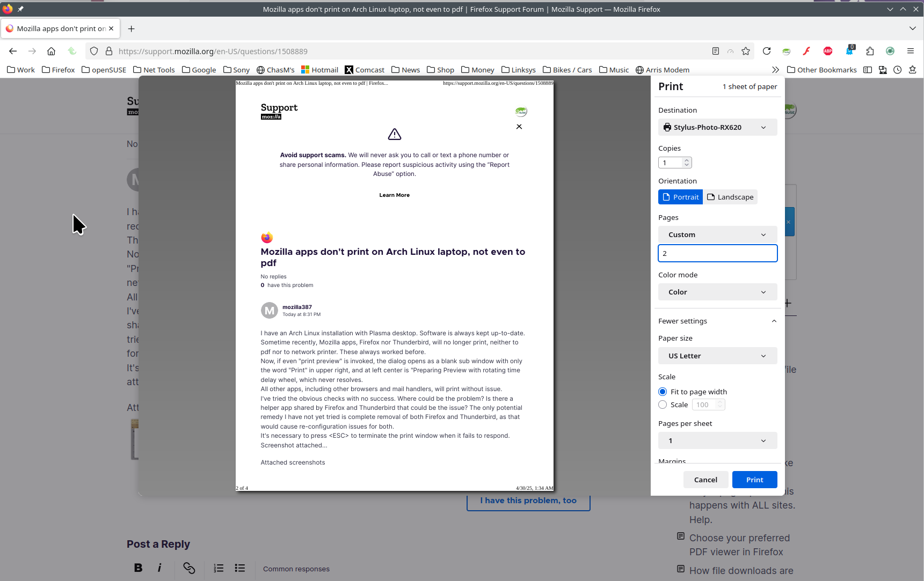Choose Landscape orientation
Image resolution: width=924 pixels, height=581 pixels.
730,197
